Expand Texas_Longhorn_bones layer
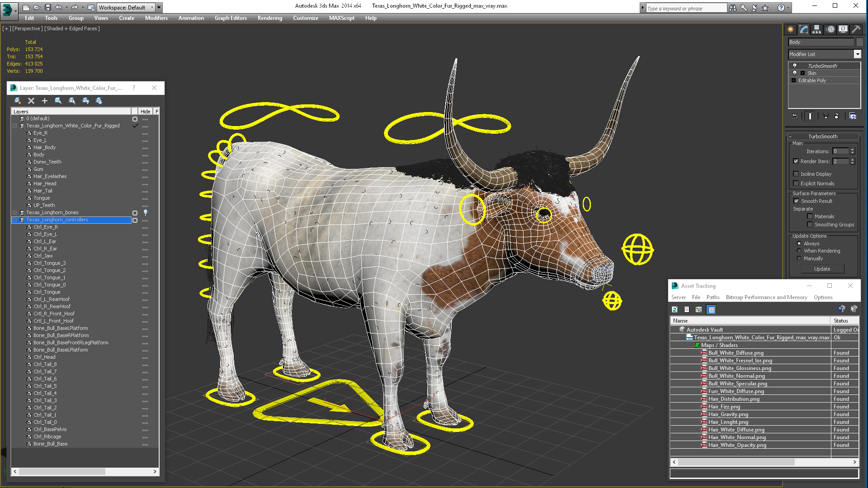868x488 pixels. pos(15,213)
